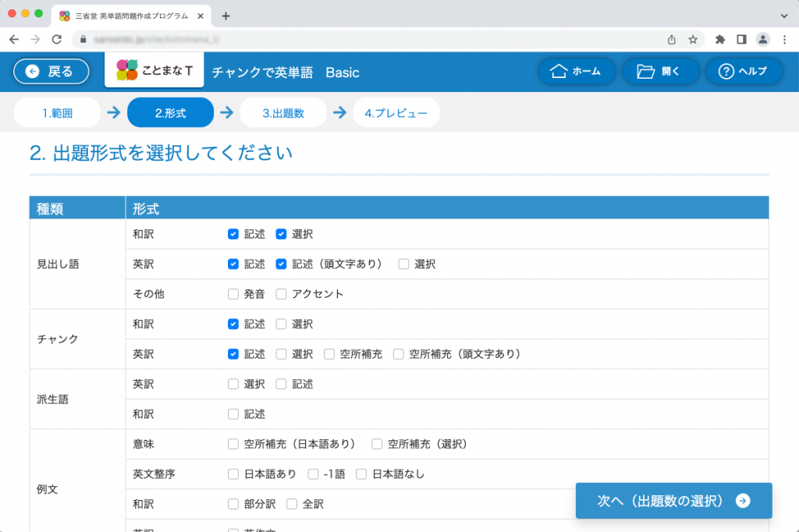Check 空所補充（日本語あり）checkbox
Viewport: 799px width, 532px height.
[233, 444]
